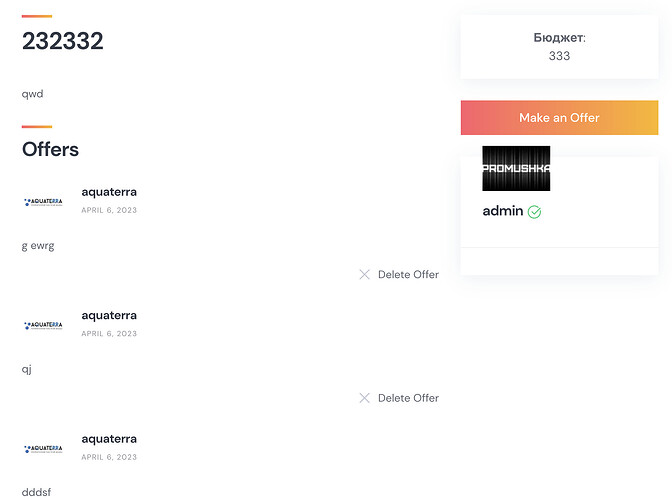Click the 'dddsf' offer text
The image size is (672, 500).
tap(36, 492)
